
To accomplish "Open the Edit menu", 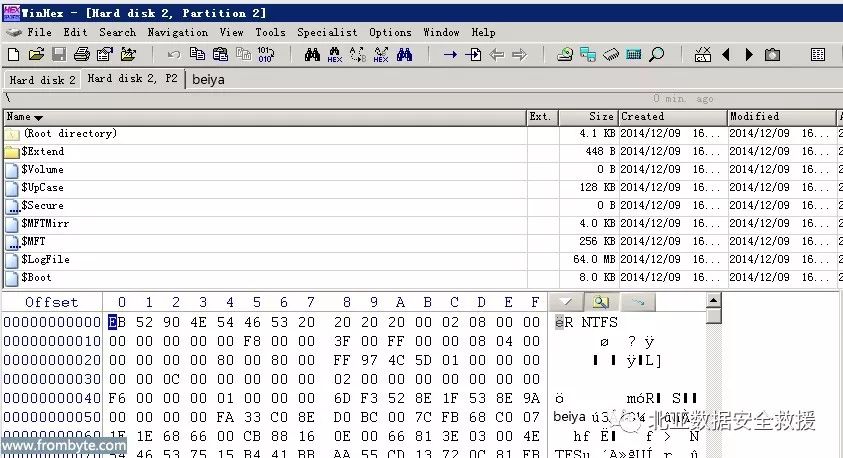I will pyautogui.click(x=75, y=32).
